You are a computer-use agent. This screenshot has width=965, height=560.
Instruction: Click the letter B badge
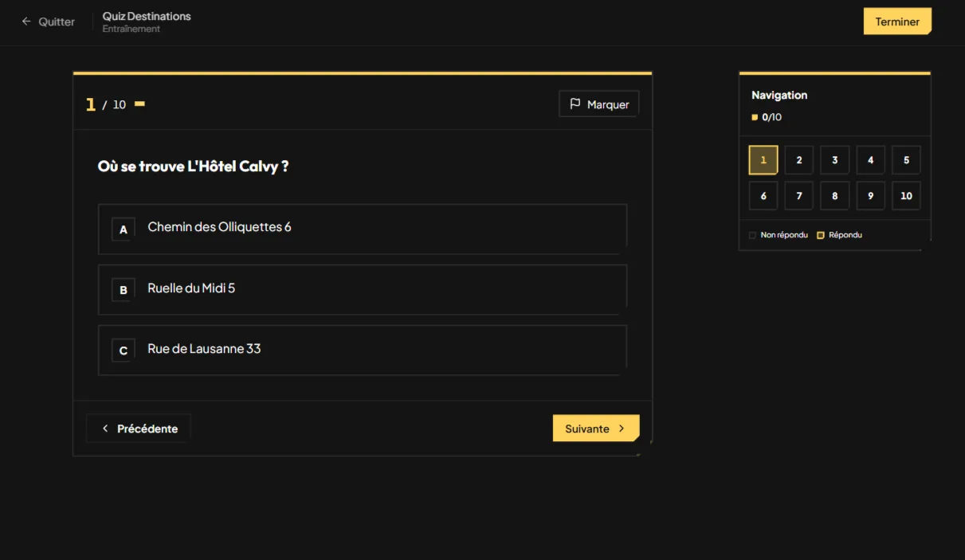pyautogui.click(x=124, y=290)
